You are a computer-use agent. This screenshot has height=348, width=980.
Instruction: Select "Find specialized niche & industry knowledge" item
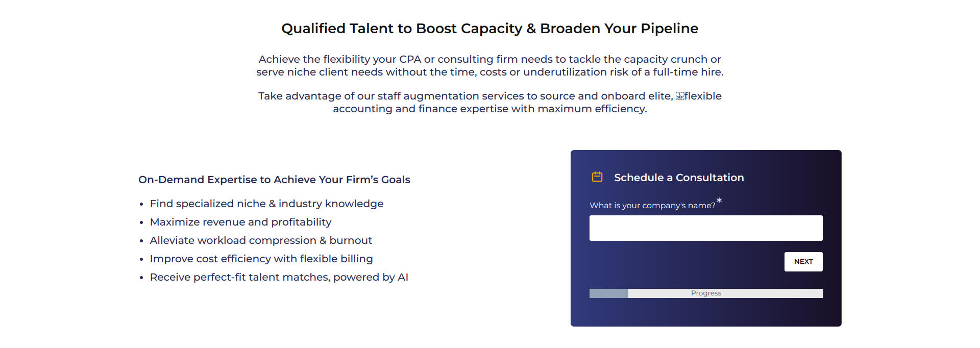(266, 204)
